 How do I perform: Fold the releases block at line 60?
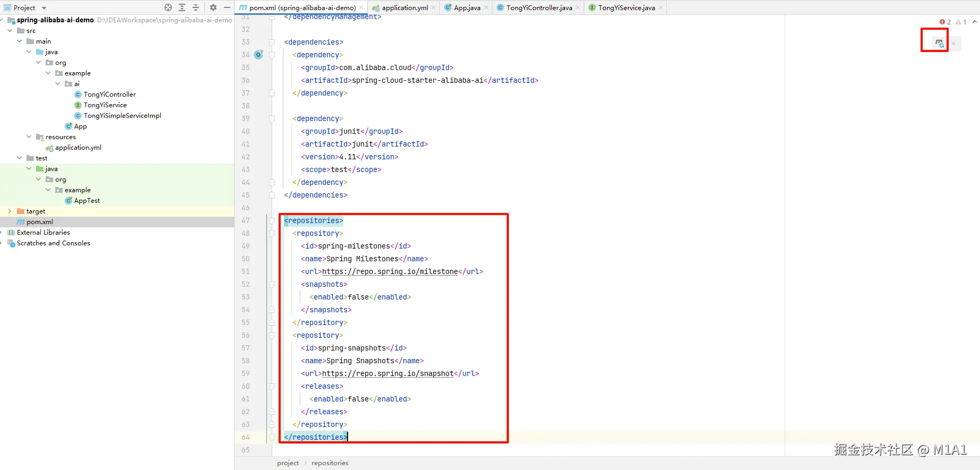point(272,386)
